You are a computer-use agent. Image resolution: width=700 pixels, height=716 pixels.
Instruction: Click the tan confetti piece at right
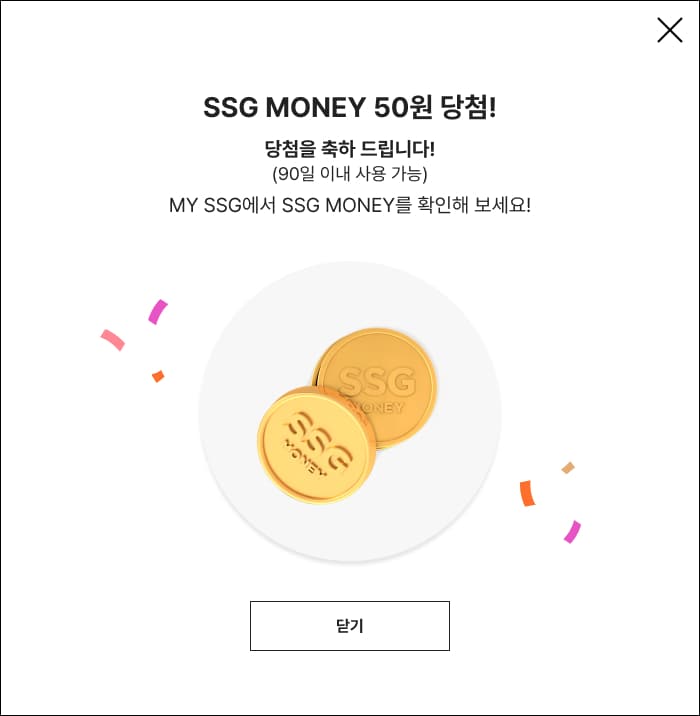tap(568, 468)
